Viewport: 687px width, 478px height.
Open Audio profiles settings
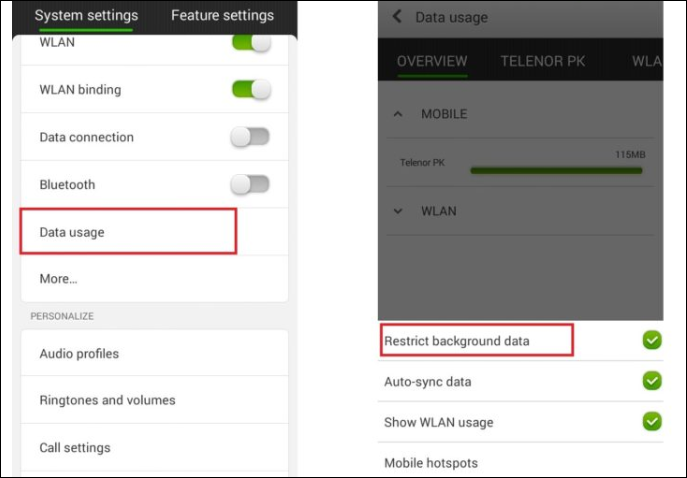point(155,353)
